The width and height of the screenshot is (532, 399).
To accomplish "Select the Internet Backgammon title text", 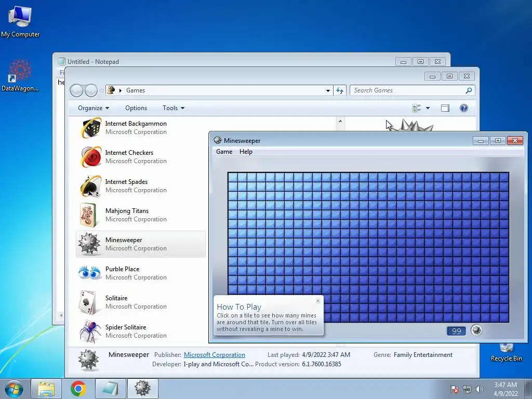I will pos(136,124).
